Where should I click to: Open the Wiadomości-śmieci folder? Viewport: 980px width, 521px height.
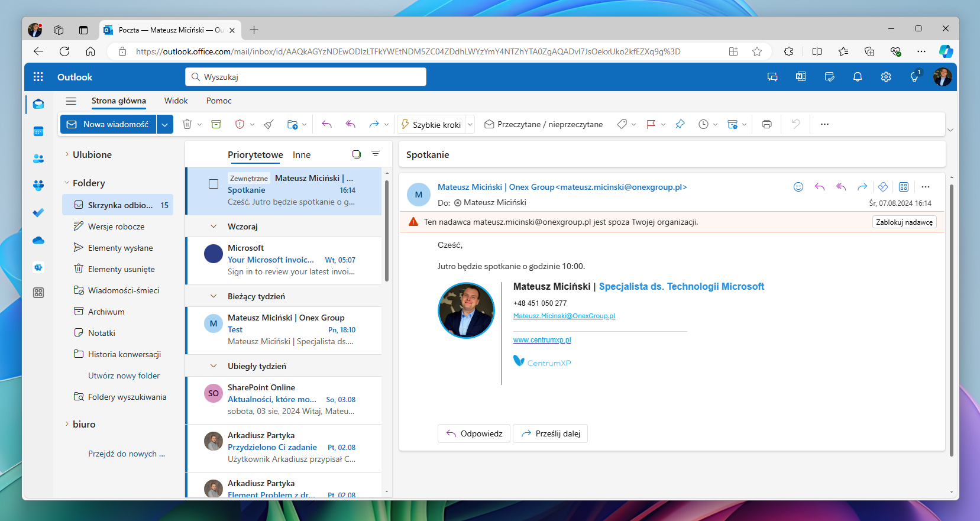(x=118, y=290)
